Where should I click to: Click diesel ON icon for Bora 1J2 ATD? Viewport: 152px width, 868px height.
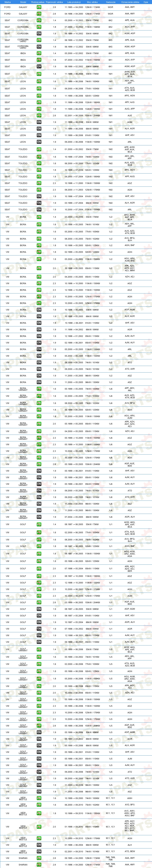[x=39, y=362]
